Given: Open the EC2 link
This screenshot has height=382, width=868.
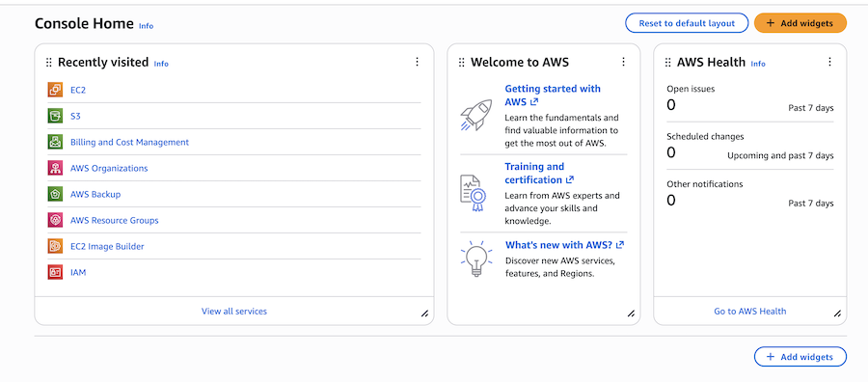Looking at the screenshot, I should click(x=78, y=90).
